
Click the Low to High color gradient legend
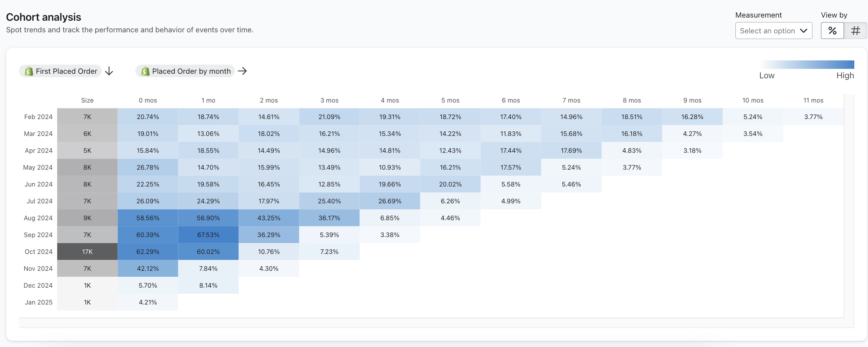[806, 64]
